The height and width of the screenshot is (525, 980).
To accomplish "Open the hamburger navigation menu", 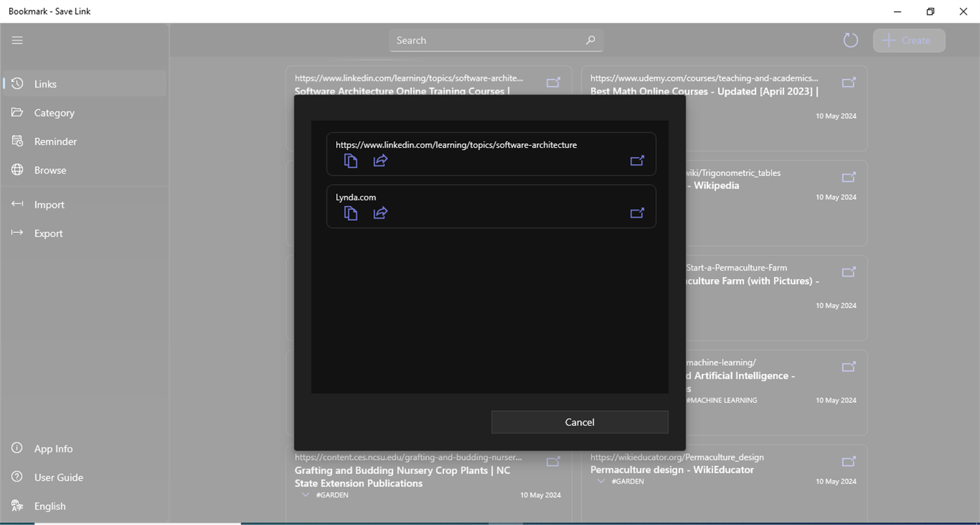I will coord(17,40).
